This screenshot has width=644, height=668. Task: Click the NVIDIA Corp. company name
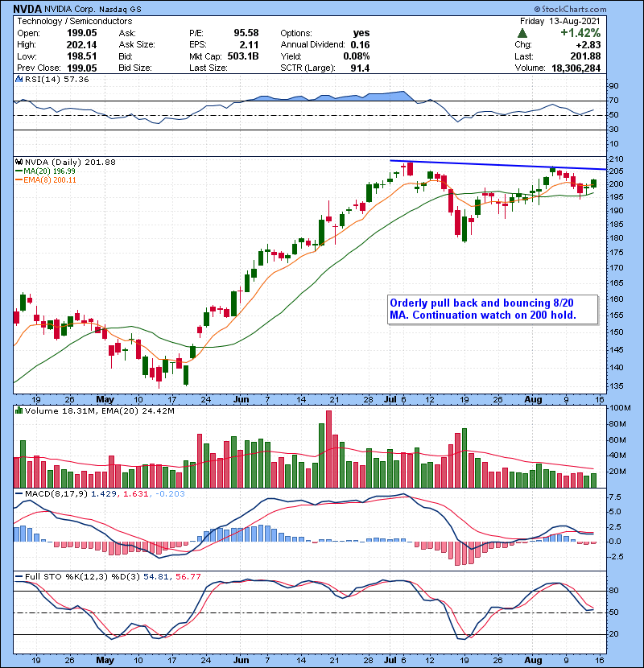coord(70,10)
